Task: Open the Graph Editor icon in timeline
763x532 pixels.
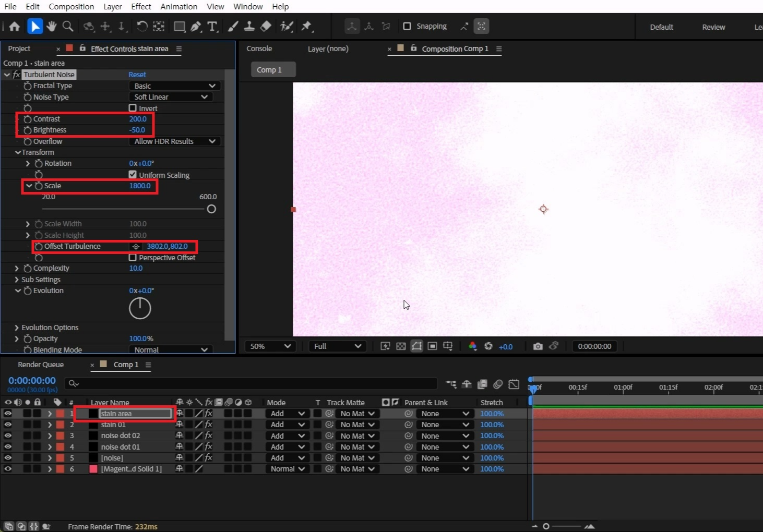Action: 514,384
